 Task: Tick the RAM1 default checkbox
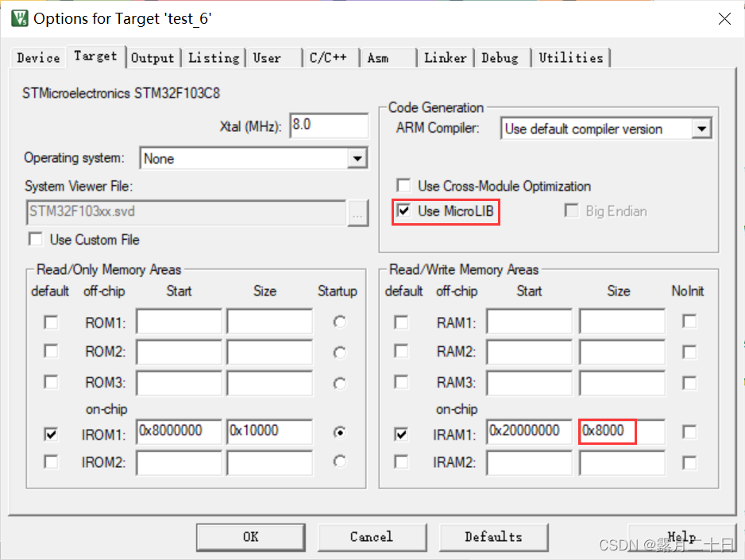tap(401, 322)
